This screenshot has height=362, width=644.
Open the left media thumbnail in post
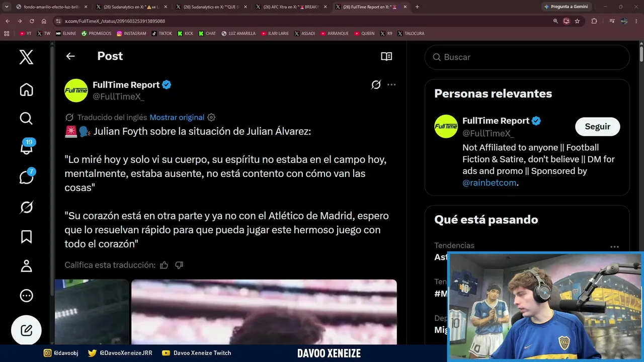pyautogui.click(x=92, y=312)
